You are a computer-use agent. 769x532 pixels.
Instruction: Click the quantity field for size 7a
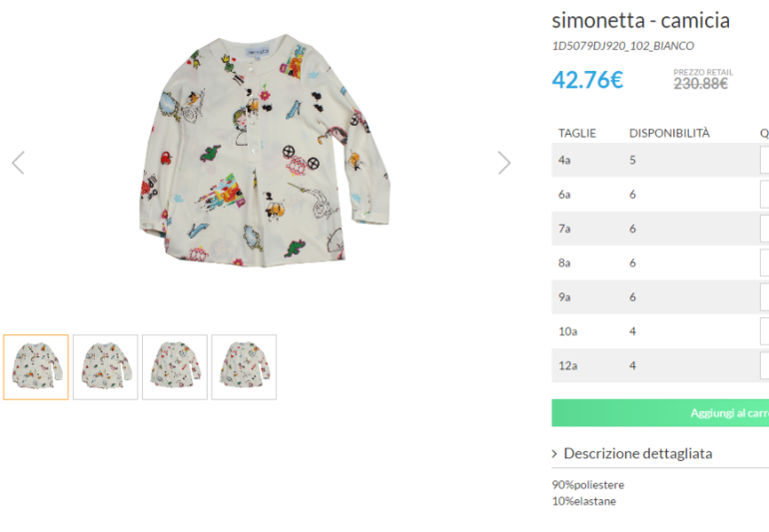point(764,229)
